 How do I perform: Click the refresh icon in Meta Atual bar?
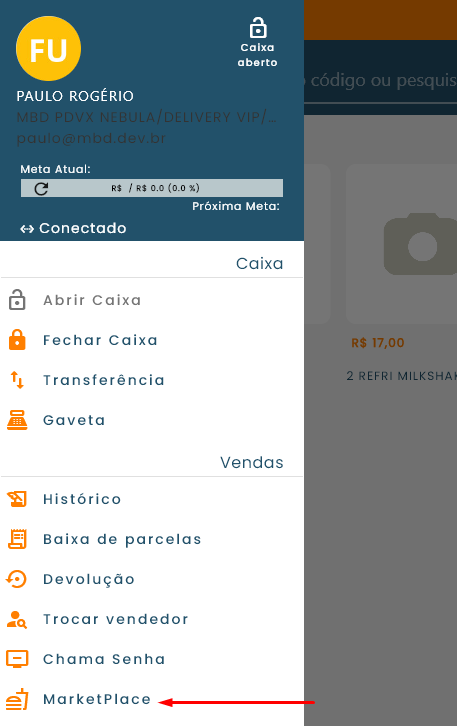click(41, 188)
